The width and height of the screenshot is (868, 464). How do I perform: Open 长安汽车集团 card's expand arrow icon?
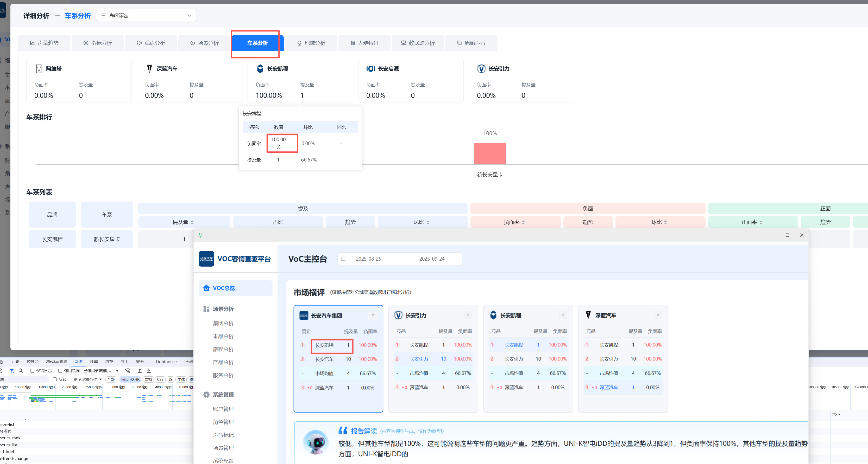[x=373, y=315]
